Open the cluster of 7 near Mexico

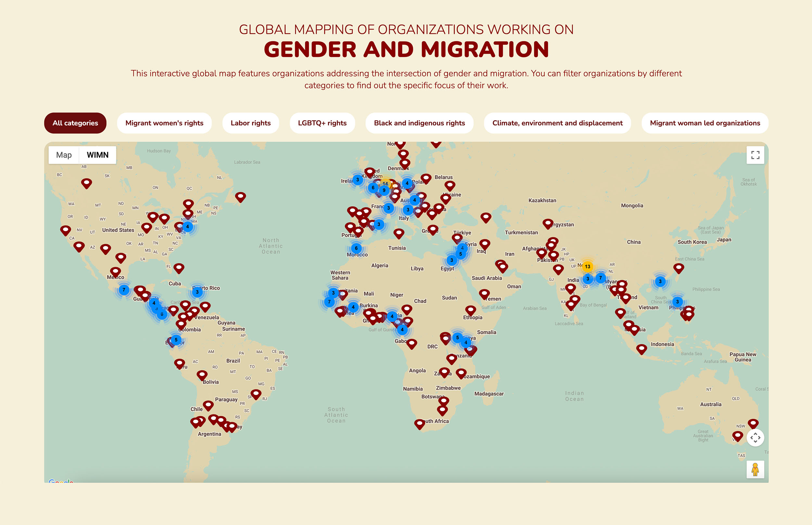point(124,290)
